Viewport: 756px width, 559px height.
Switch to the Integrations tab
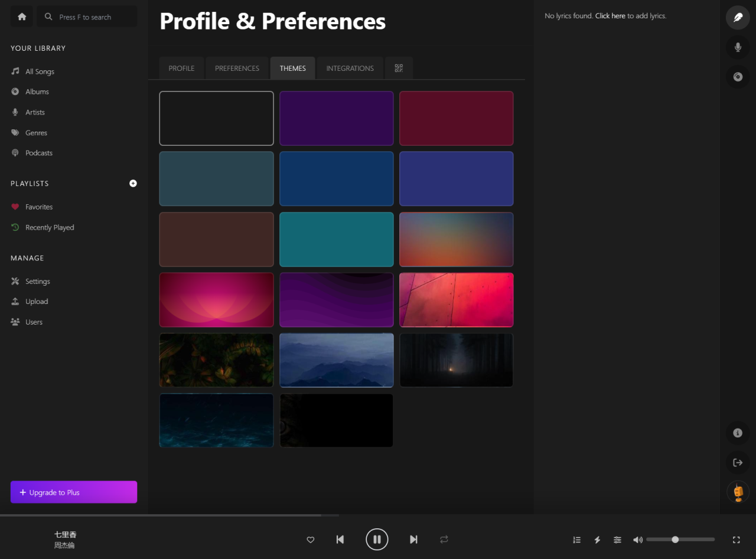pyautogui.click(x=350, y=68)
